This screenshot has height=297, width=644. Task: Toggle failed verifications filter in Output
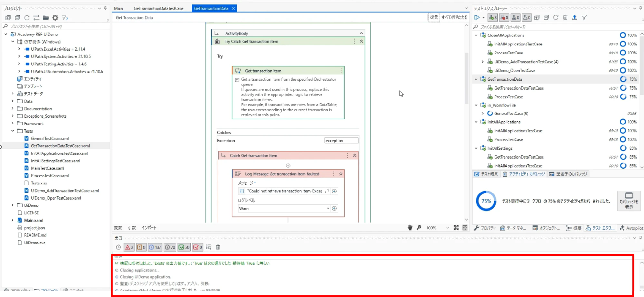coord(197,247)
